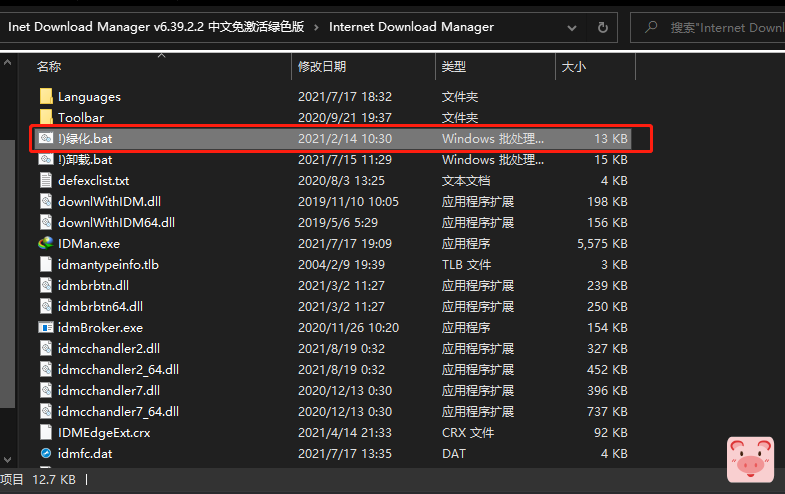The width and height of the screenshot is (785, 494).
Task: Click the idmcchandler7_64.dll file icon
Action: pos(46,411)
